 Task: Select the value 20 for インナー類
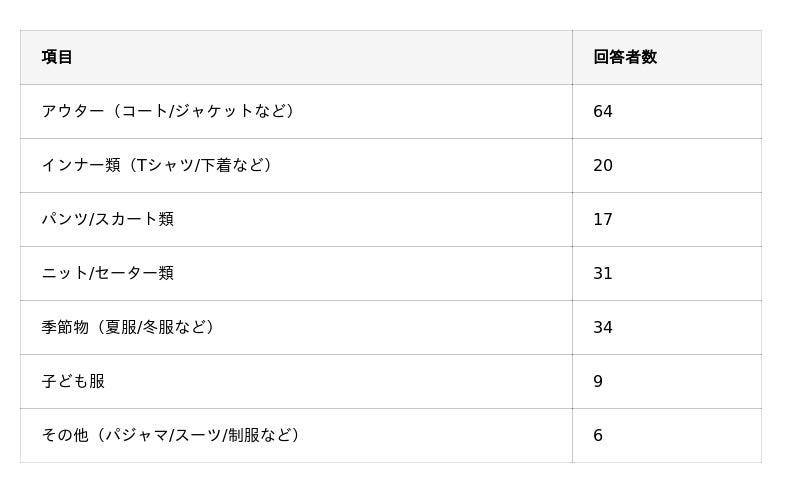click(x=603, y=165)
